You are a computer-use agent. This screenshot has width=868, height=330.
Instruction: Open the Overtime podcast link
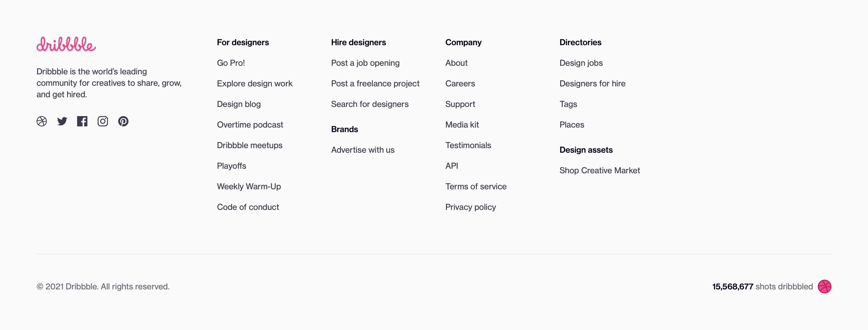tap(250, 124)
